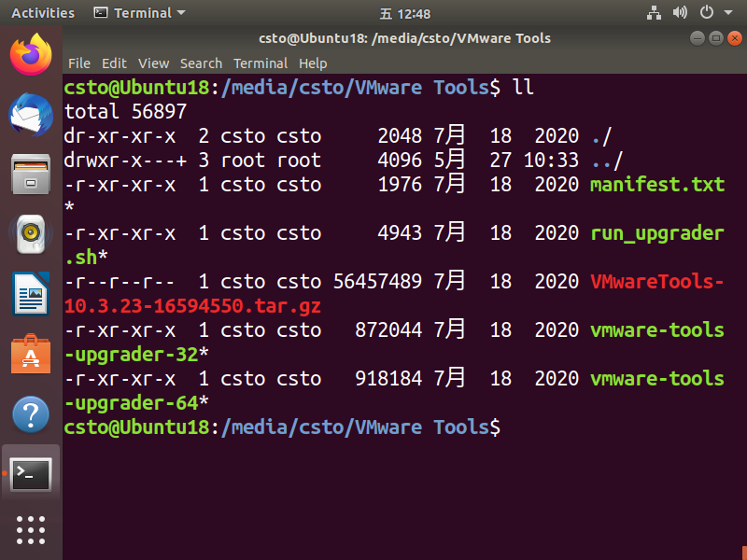This screenshot has height=560, width=747.
Task: Launch LibreOffice Writer from the dock
Action: tap(31, 294)
